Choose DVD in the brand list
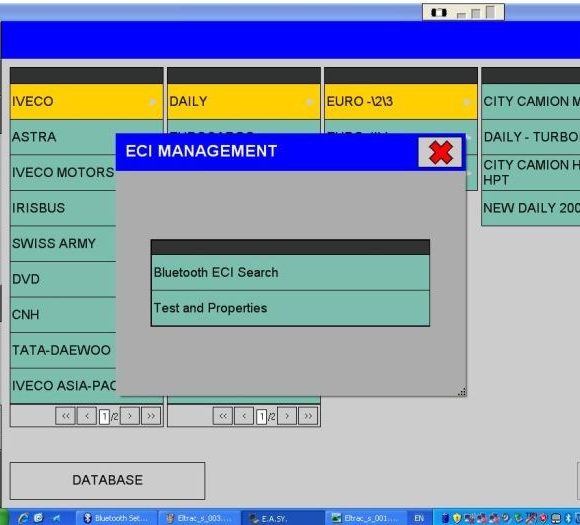Image resolution: width=580 pixels, height=525 pixels. 63,279
